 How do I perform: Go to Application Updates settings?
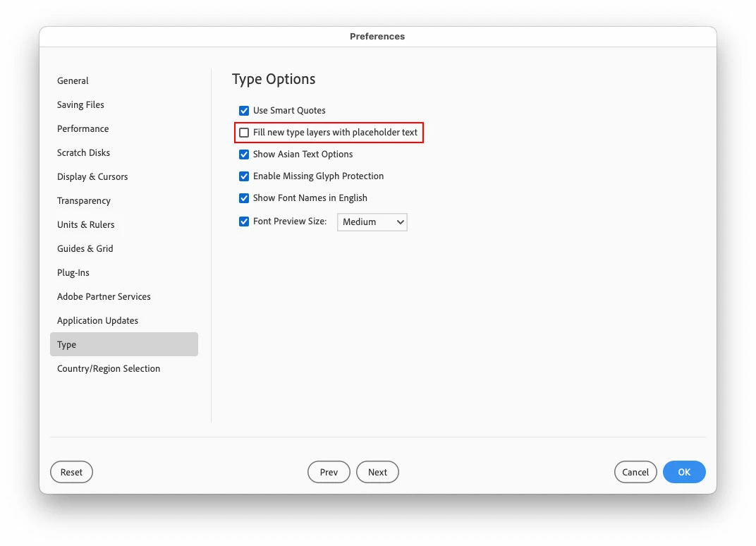click(98, 321)
